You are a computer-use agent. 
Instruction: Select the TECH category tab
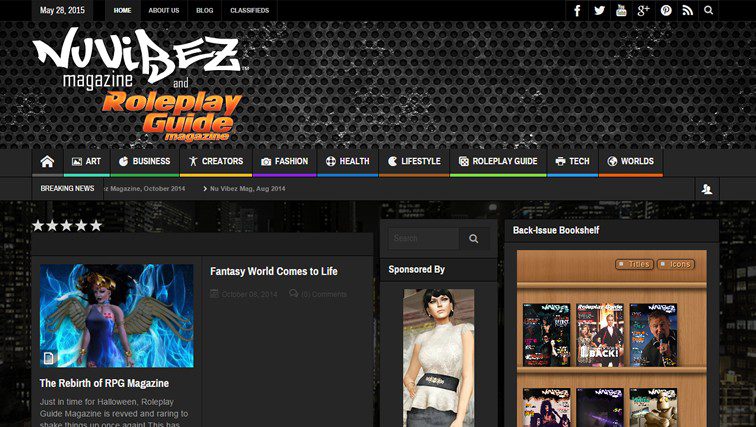point(572,161)
